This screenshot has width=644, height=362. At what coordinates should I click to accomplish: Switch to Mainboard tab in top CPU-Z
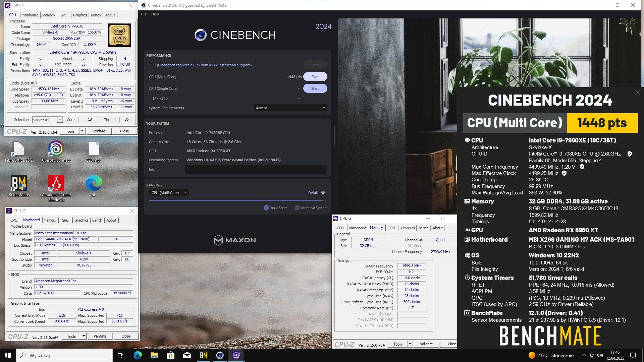[x=30, y=15]
